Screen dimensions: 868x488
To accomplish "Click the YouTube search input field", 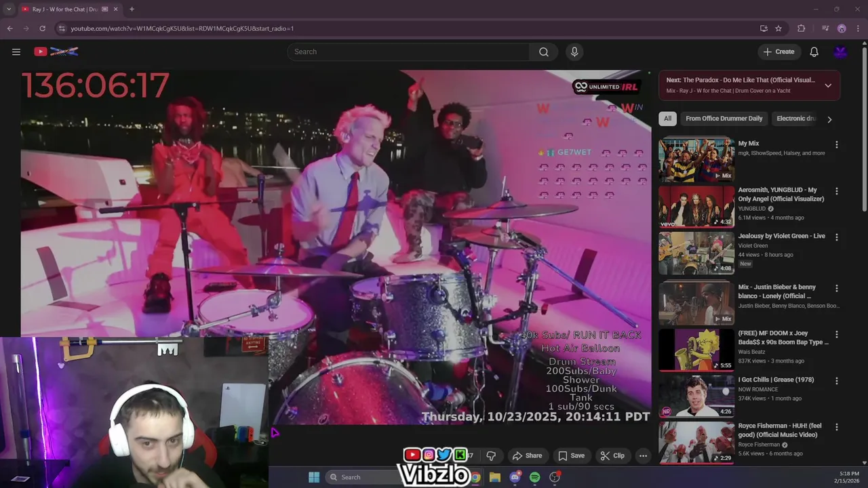I will [408, 52].
